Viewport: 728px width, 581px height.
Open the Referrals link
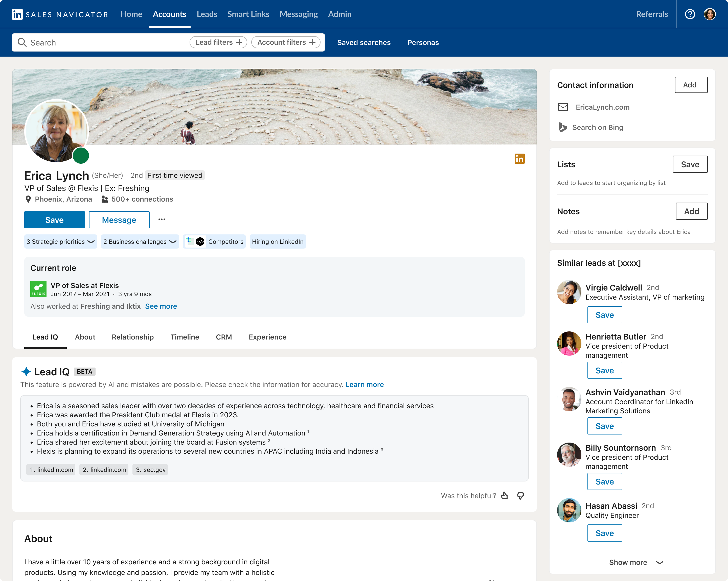pos(652,14)
